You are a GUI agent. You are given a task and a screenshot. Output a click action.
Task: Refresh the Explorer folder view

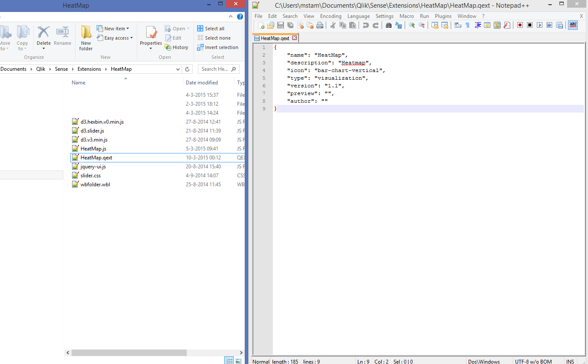click(x=188, y=69)
